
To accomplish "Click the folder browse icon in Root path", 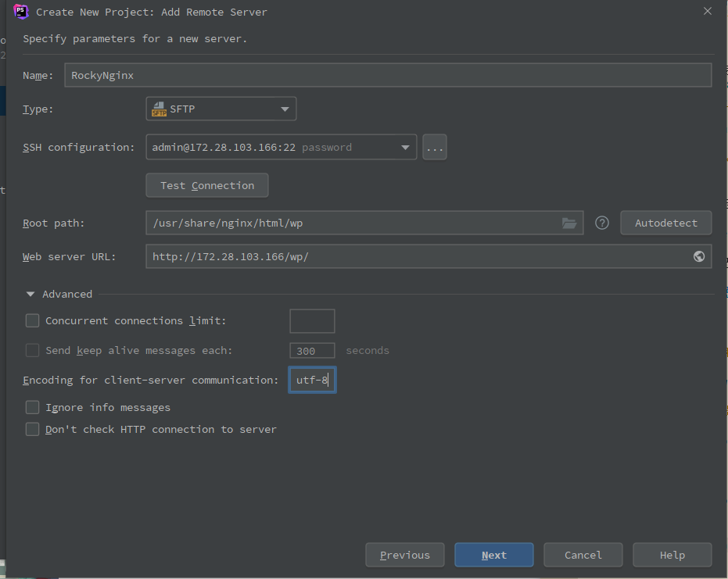I will [569, 223].
